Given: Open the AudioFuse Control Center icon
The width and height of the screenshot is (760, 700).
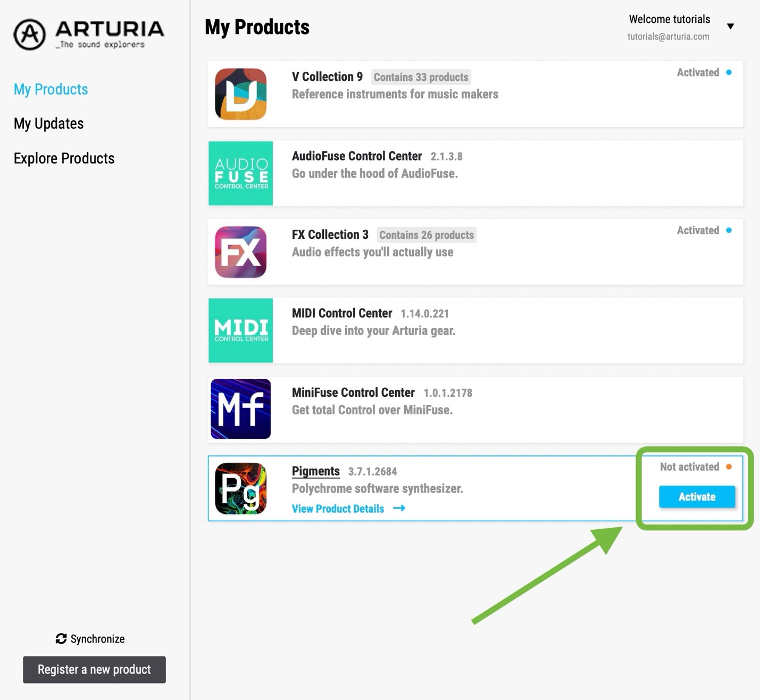Looking at the screenshot, I should click(x=240, y=173).
